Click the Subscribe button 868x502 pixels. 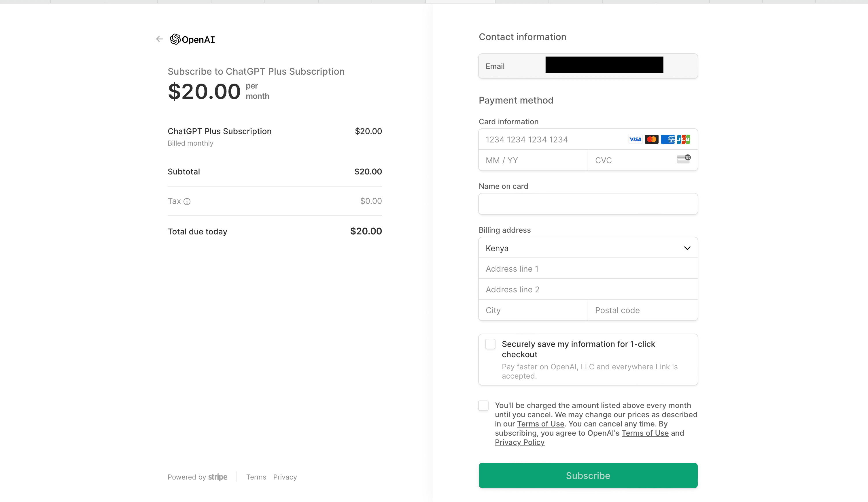588,475
